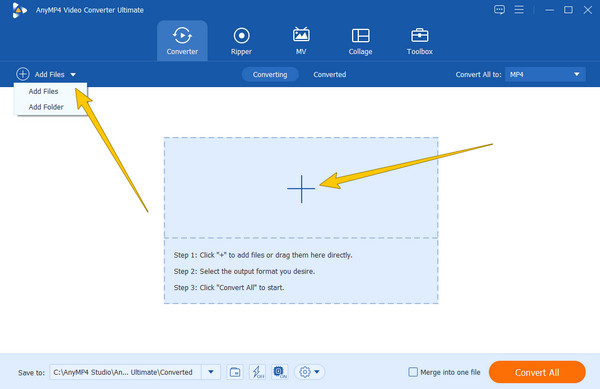Click the AnyMP4 app logo
600x389 pixels.
pyautogui.click(x=19, y=10)
